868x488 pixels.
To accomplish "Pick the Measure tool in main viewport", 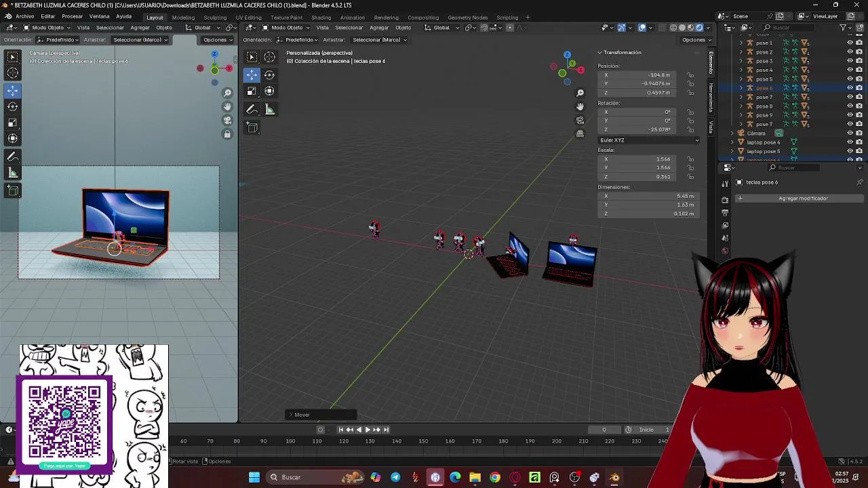I will tap(269, 109).
